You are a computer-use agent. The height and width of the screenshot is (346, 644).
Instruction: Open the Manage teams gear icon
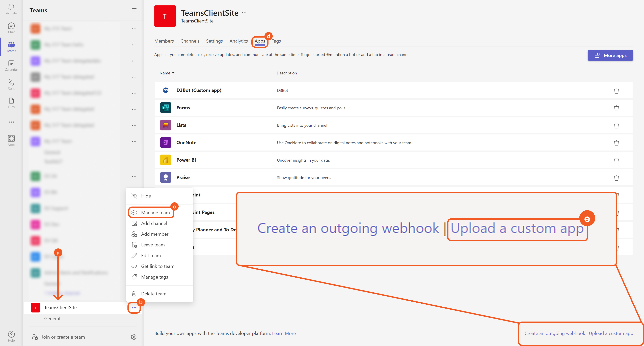pos(134,337)
